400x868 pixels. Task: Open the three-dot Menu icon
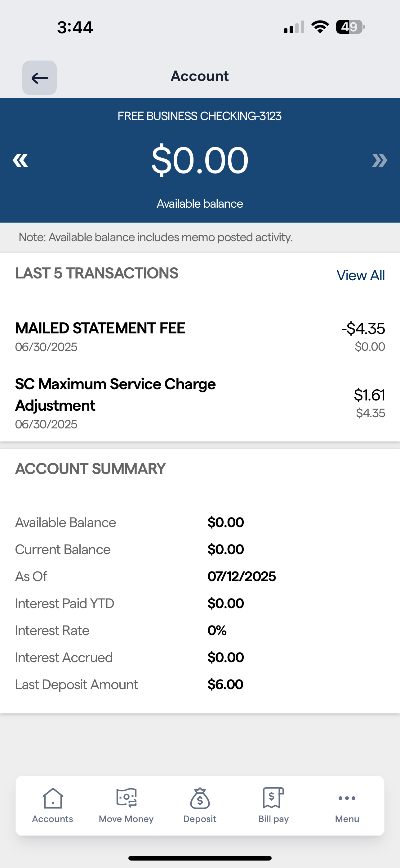(x=347, y=798)
